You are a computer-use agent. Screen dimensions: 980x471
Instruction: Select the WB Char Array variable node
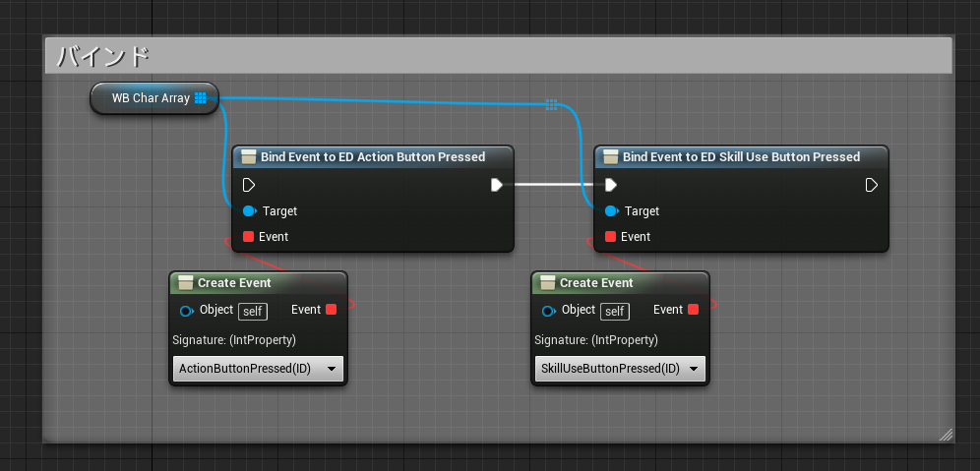(154, 98)
